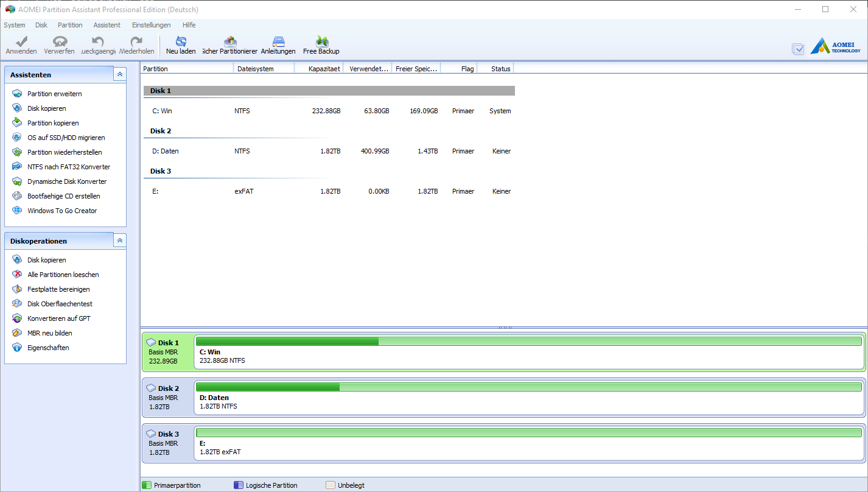Image resolution: width=868 pixels, height=492 pixels.
Task: Click the Disk kopieren icon under Assistenten
Action: click(17, 108)
